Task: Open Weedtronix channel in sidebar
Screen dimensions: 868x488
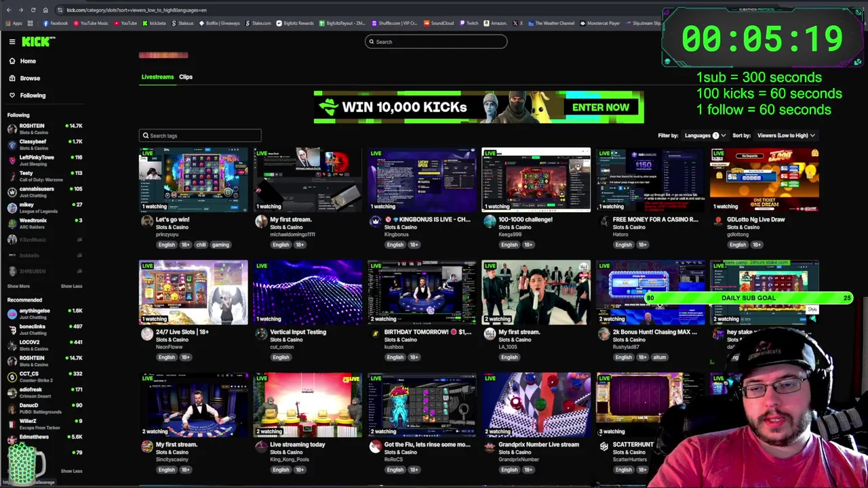Action: (45, 223)
